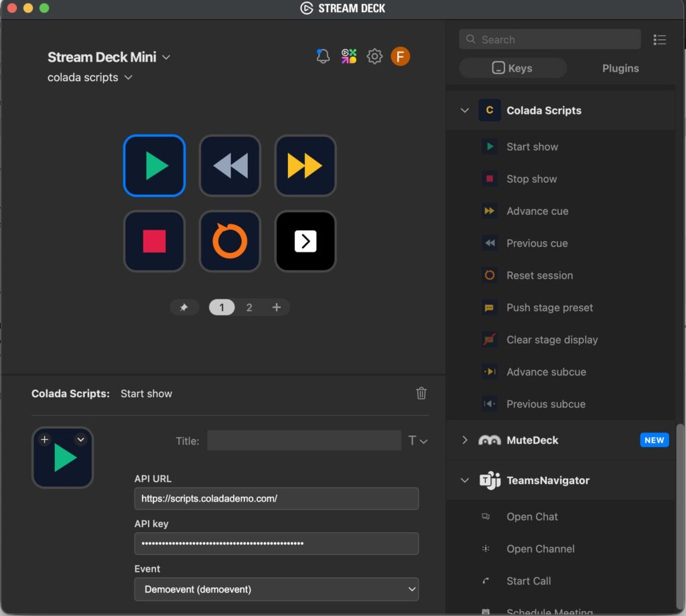Click the MuteDeck plugin logo
The image size is (686, 616).
tap(490, 441)
